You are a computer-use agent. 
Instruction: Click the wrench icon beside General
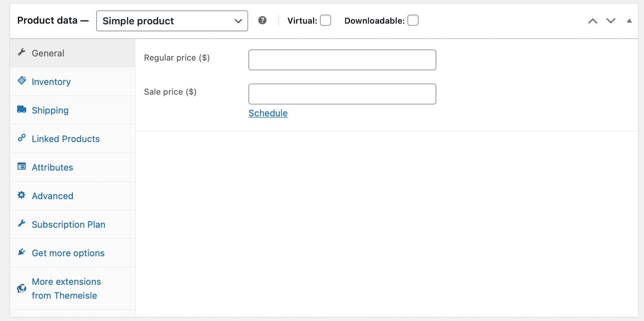coord(22,52)
